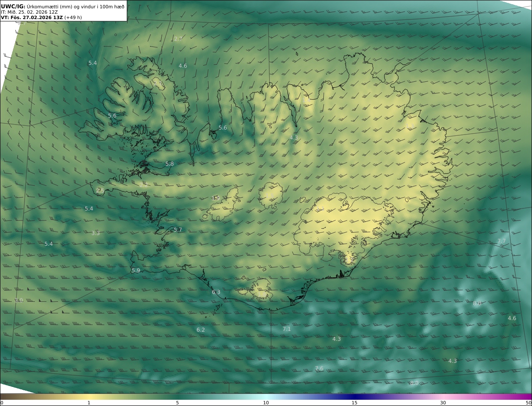Click the 6.2 value label over the sea

pos(201,330)
